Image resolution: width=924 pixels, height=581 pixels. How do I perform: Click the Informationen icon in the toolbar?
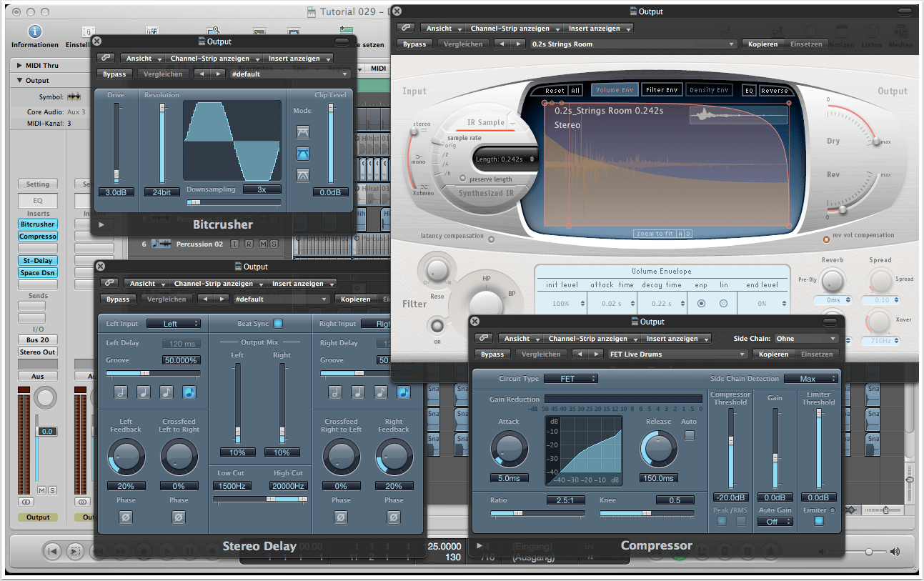tap(34, 32)
